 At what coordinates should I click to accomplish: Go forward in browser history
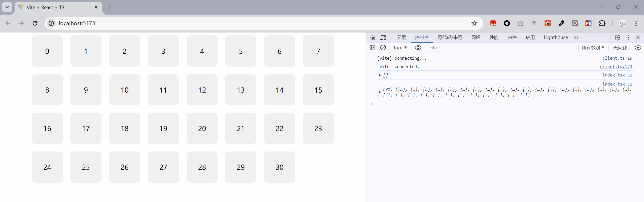point(21,23)
